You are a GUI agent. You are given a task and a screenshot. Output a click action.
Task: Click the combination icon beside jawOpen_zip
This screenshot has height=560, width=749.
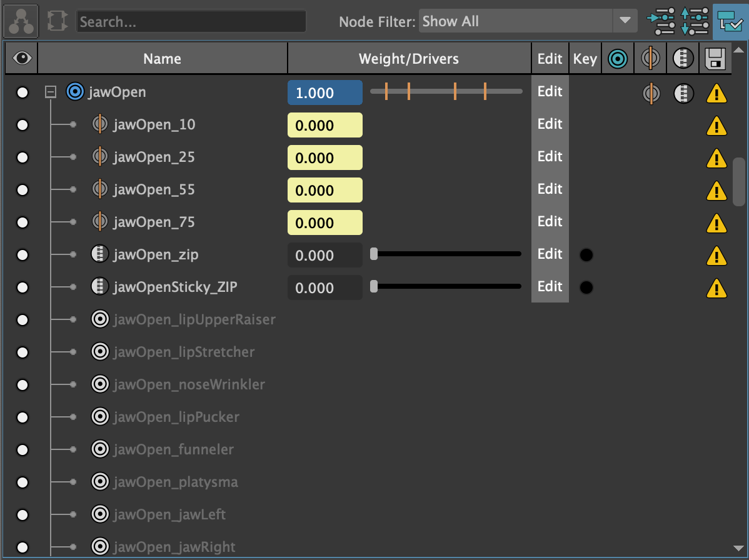coord(100,254)
